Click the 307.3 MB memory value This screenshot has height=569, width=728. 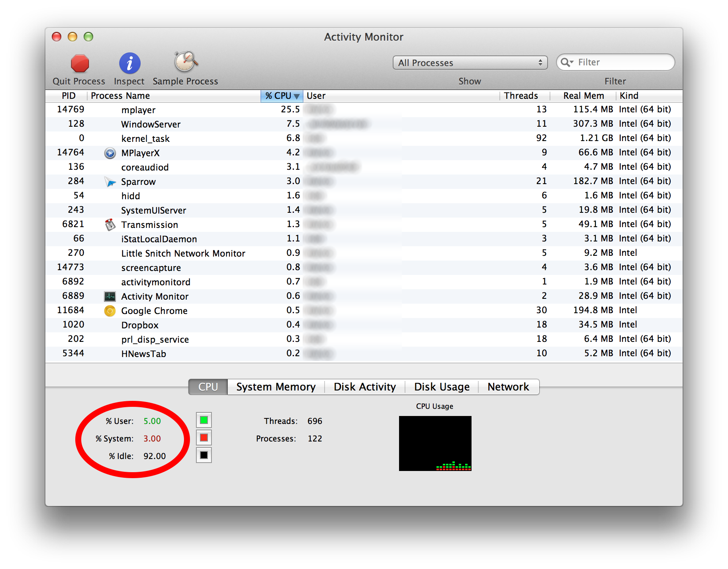593,124
